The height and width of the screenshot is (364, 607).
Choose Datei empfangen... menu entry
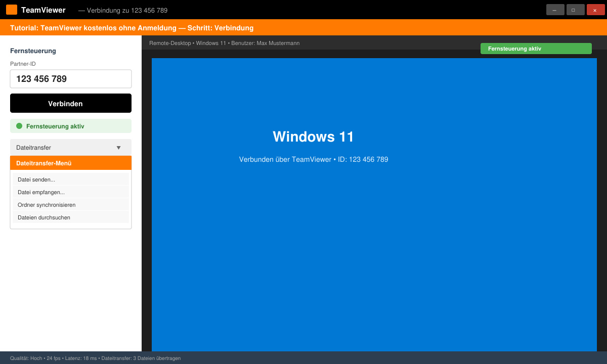click(x=71, y=192)
